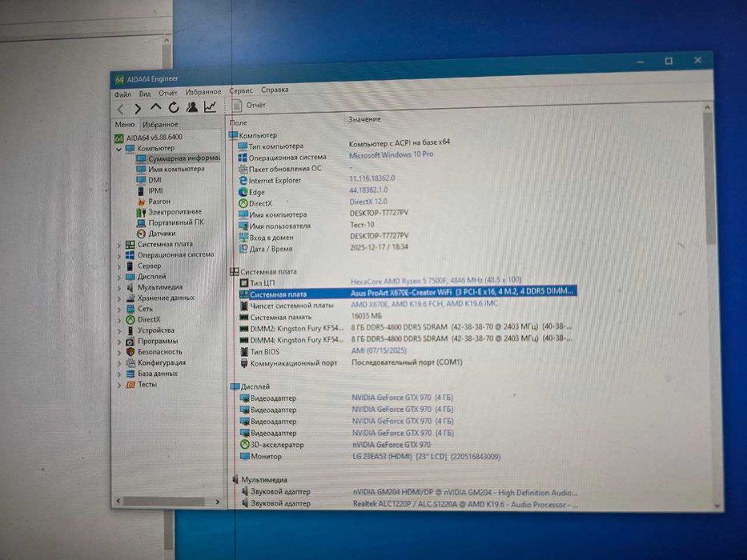Click the Back navigation arrow
Screen dimensions: 747x560
121,109
